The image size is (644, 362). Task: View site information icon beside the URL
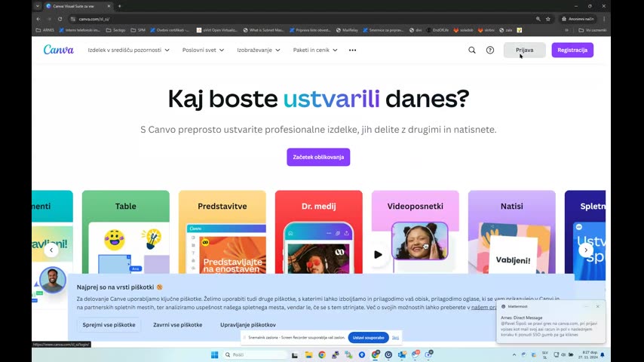tap(73, 19)
